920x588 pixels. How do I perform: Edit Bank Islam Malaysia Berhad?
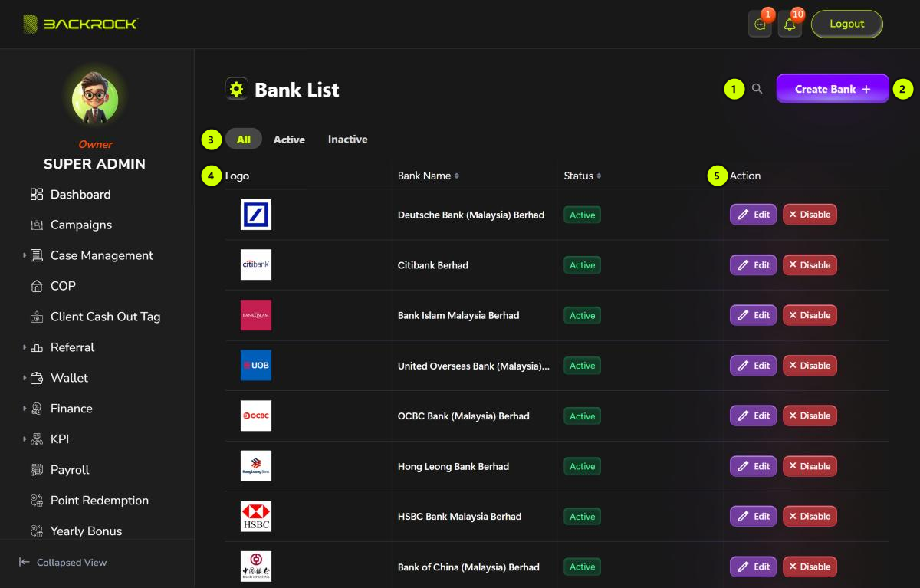pyautogui.click(x=753, y=315)
